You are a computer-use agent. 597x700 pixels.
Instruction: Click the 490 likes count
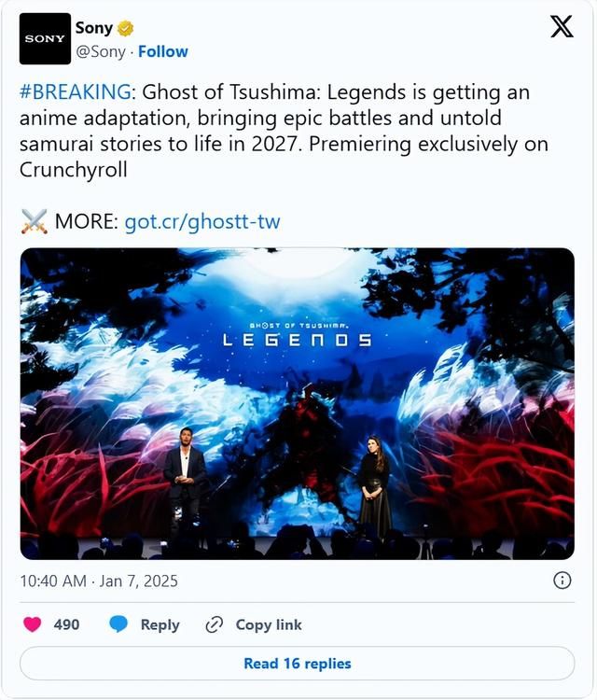[x=66, y=624]
